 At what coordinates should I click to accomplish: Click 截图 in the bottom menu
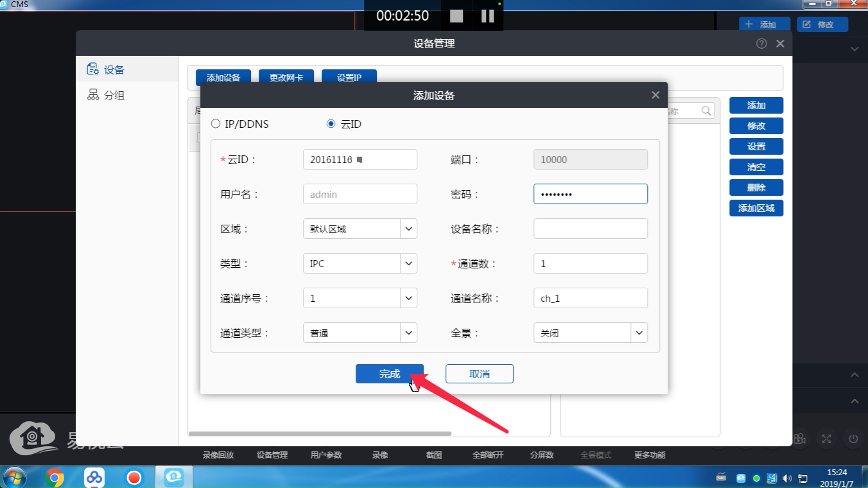tap(434, 455)
